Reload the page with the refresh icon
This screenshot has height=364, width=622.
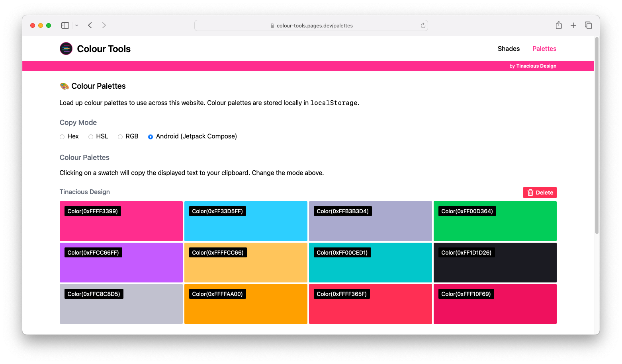pos(423,25)
